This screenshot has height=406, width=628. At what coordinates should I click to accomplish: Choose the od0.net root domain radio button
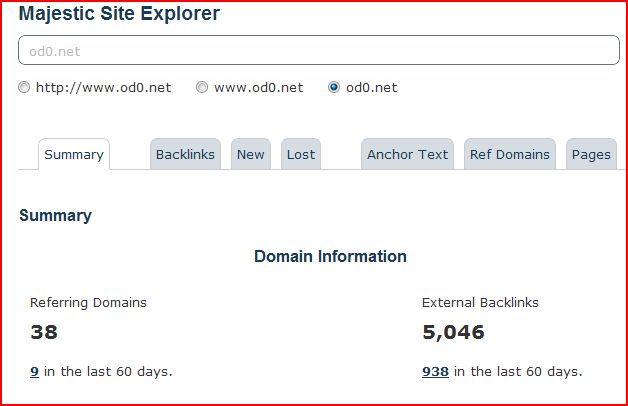(334, 87)
